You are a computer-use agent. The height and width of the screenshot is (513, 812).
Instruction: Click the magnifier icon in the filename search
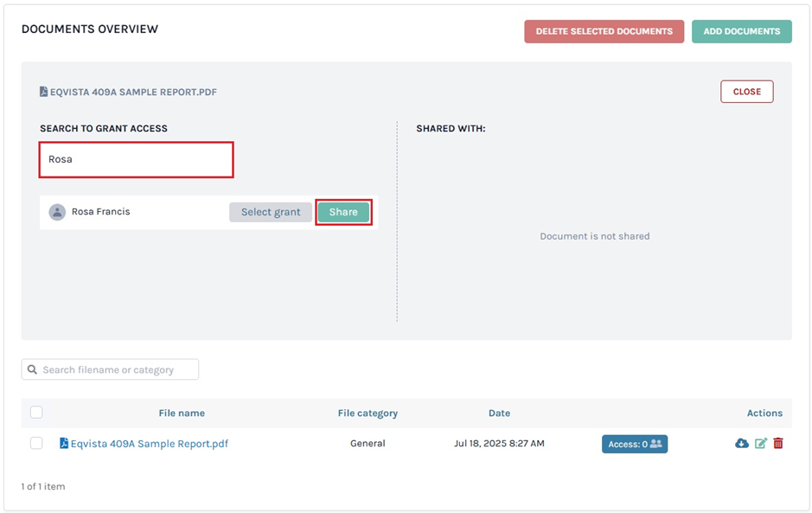click(x=32, y=369)
